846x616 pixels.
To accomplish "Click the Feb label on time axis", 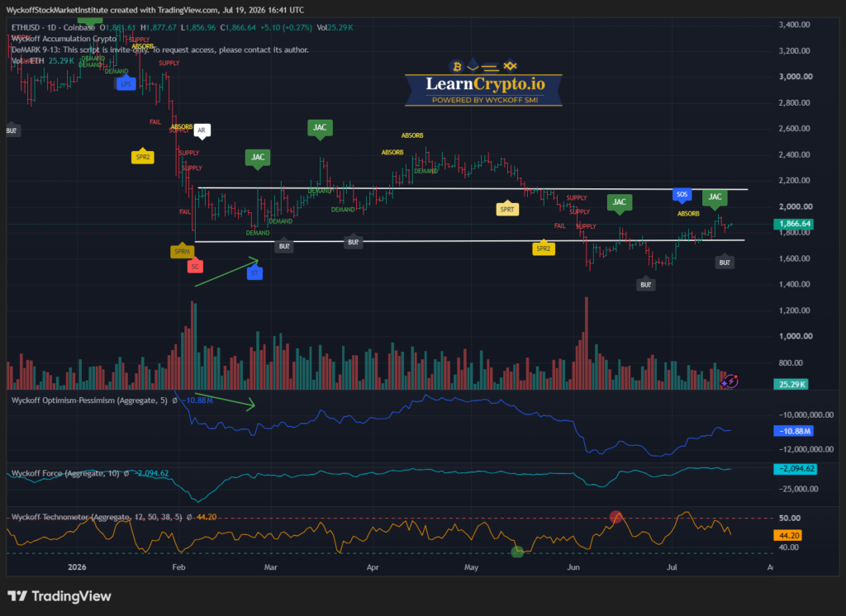I will [178, 567].
